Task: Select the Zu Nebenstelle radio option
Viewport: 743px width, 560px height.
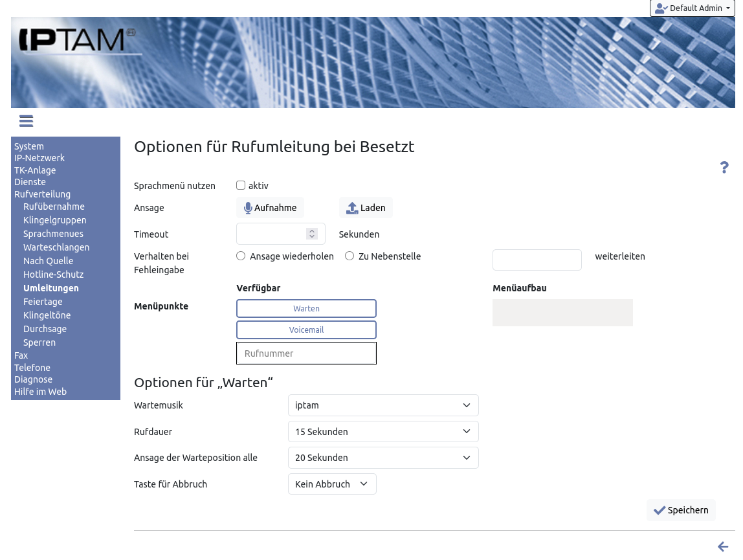Action: click(349, 256)
